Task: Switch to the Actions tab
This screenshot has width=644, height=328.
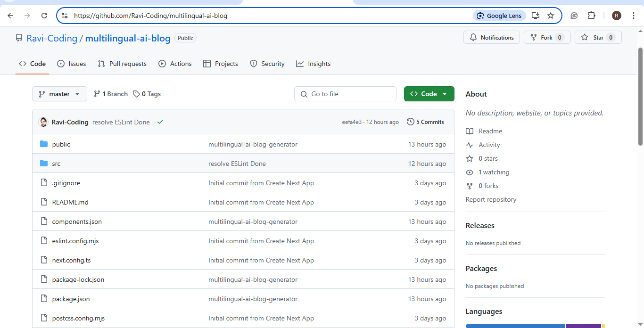Action: (x=175, y=64)
